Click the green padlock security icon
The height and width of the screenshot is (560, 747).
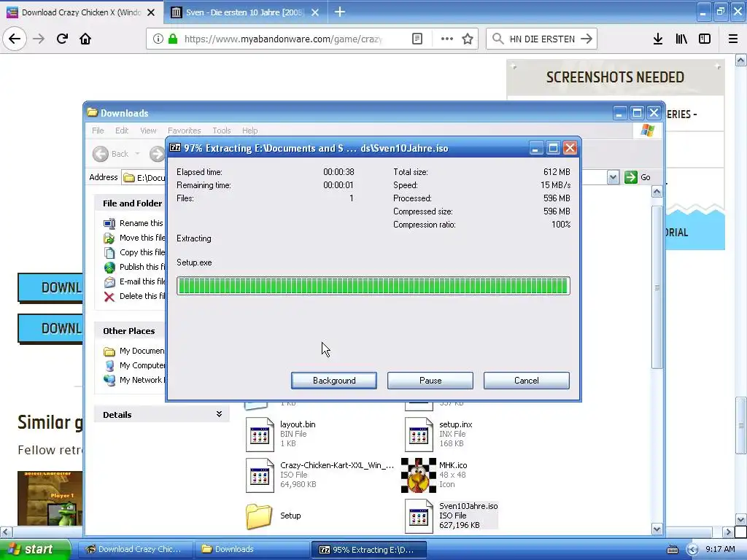[x=172, y=39]
